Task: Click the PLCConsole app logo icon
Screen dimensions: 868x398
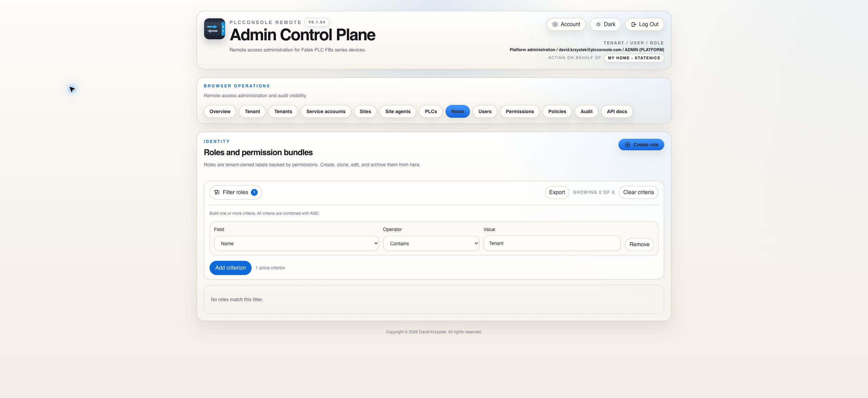Action: (x=214, y=29)
